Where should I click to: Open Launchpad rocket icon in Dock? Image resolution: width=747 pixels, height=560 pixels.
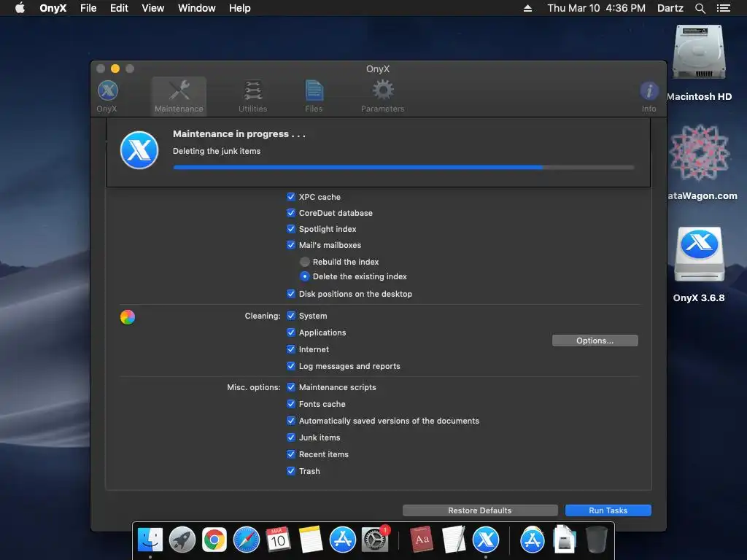182,540
